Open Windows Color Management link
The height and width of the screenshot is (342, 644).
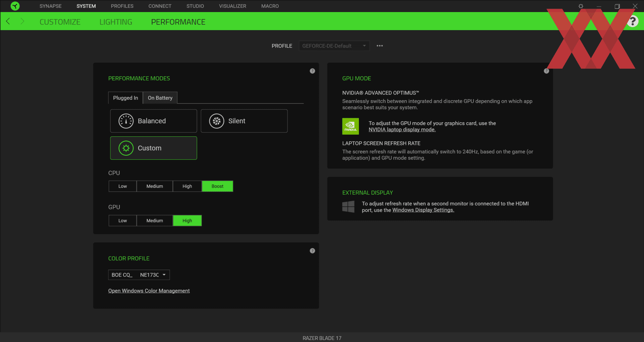(x=149, y=291)
